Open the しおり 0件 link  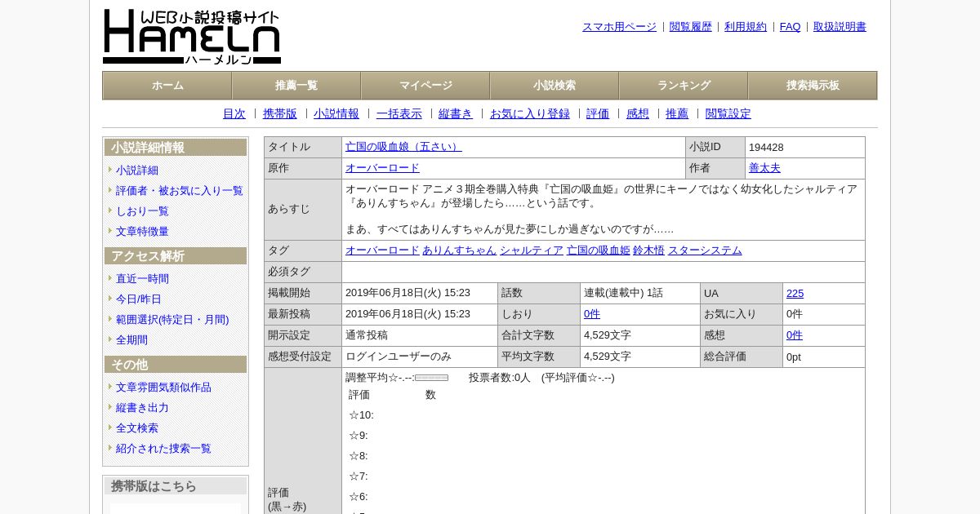coord(592,314)
